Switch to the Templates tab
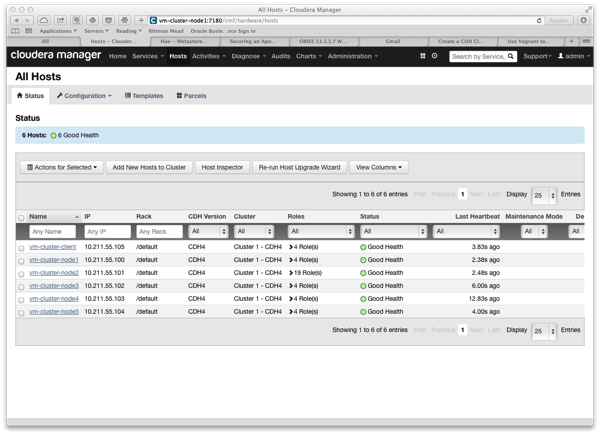600x435 pixels. point(144,96)
